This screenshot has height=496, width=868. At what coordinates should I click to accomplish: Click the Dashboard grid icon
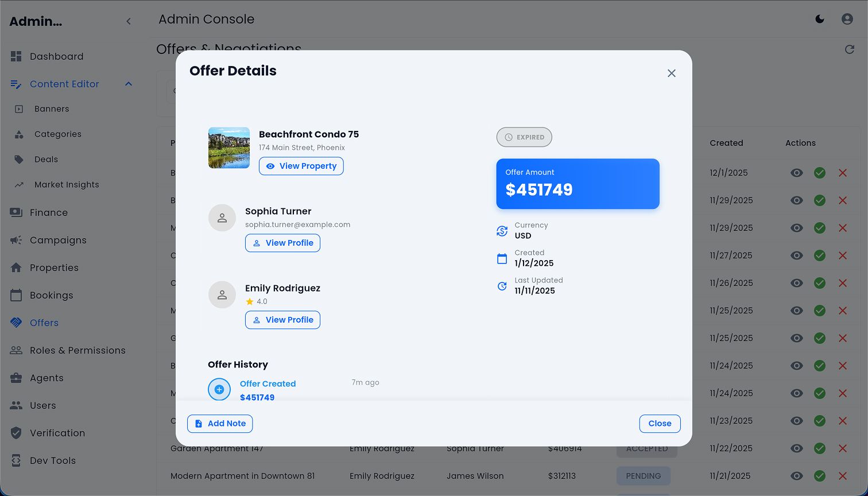click(16, 56)
